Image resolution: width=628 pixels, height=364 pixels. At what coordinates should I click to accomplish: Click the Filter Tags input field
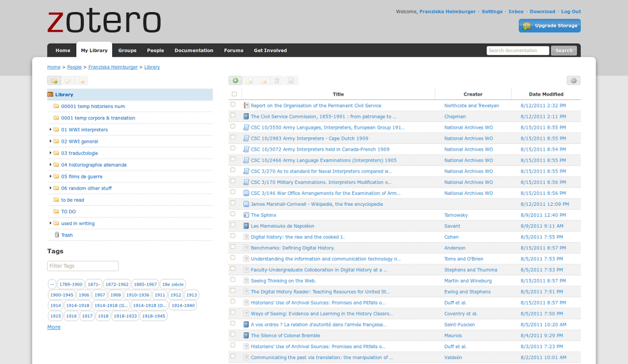click(x=83, y=266)
